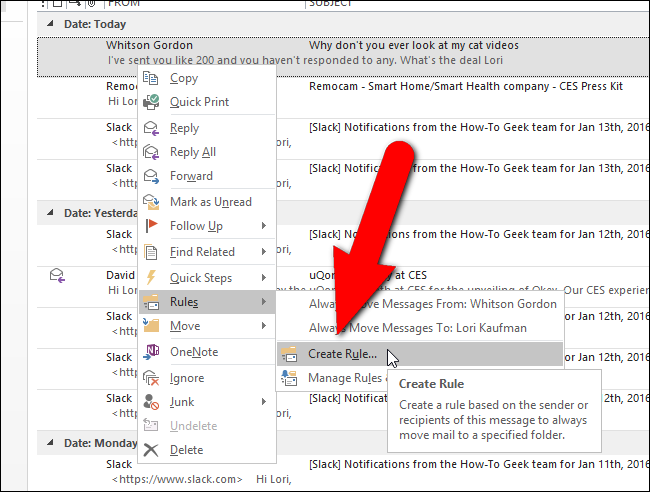Screen dimensions: 650x492
Task: Click the Date: Monday group header text
Action: 100,443
